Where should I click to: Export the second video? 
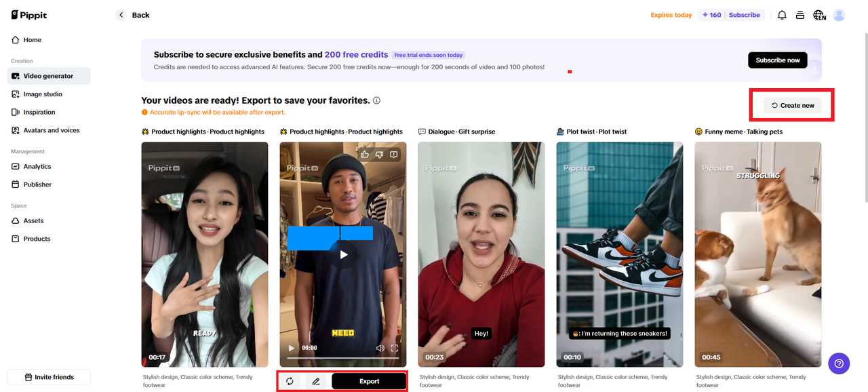370,381
